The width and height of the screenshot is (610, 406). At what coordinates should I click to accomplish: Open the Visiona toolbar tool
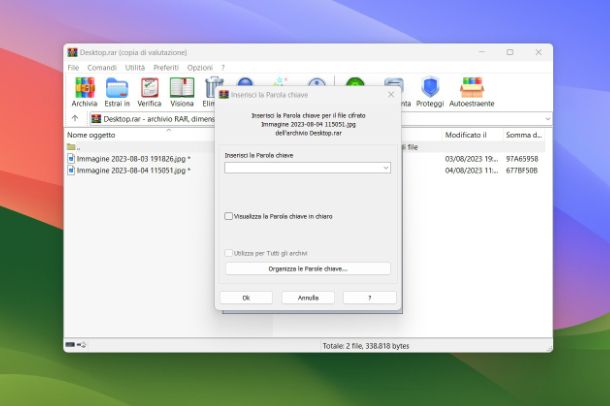pyautogui.click(x=182, y=92)
